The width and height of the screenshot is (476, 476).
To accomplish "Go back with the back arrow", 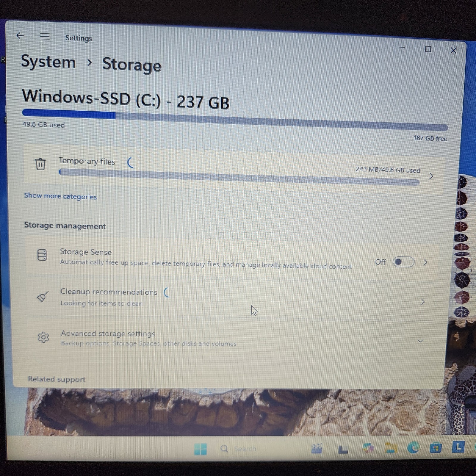I will [20, 36].
